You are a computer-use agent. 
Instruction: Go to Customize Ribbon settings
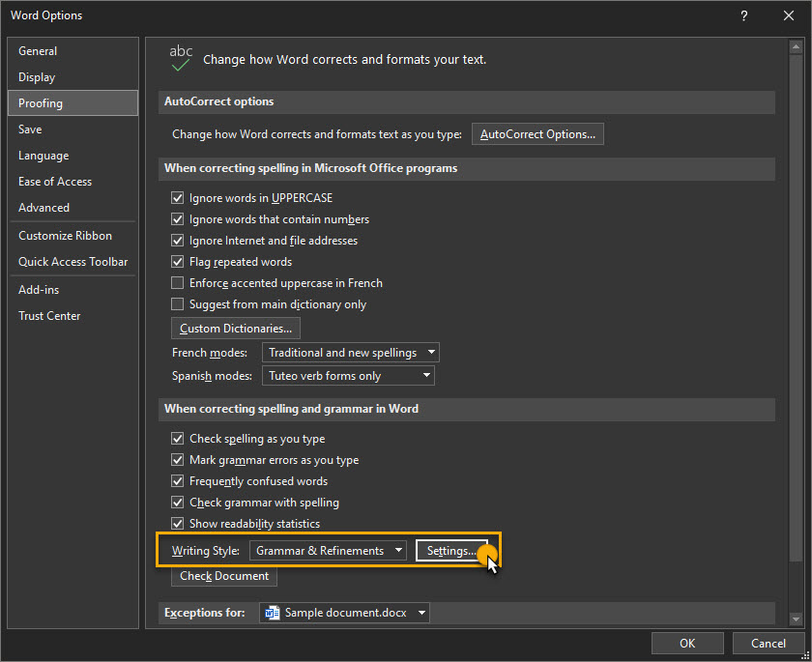73,236
